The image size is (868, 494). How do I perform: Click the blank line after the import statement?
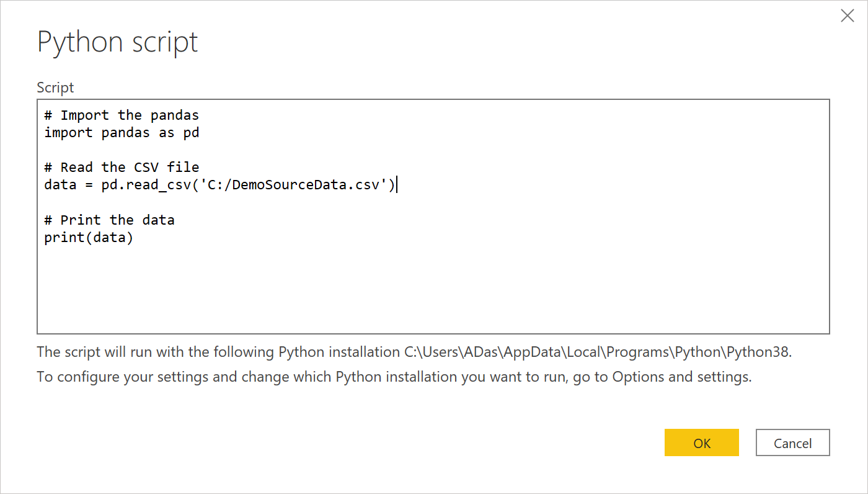point(186,150)
